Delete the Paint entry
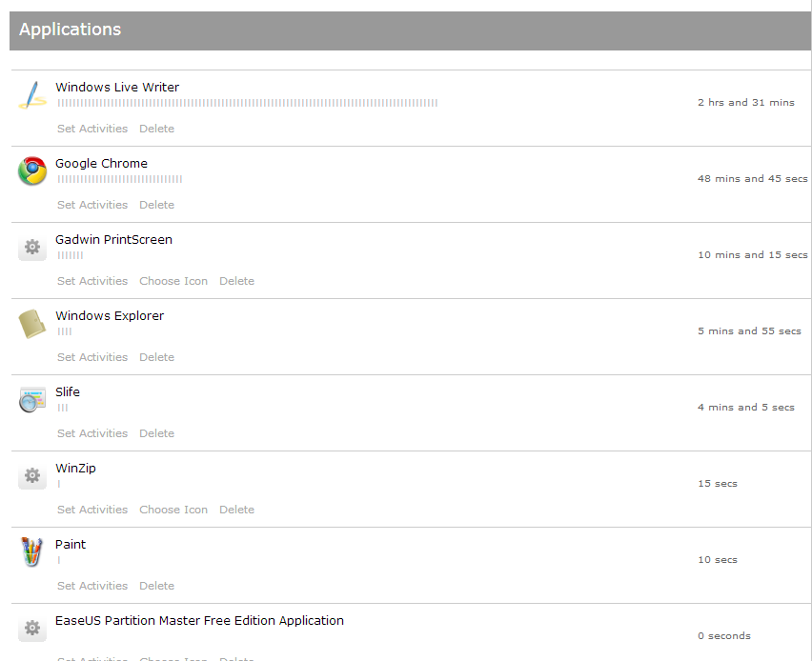The height and width of the screenshot is (661, 812). point(156,586)
